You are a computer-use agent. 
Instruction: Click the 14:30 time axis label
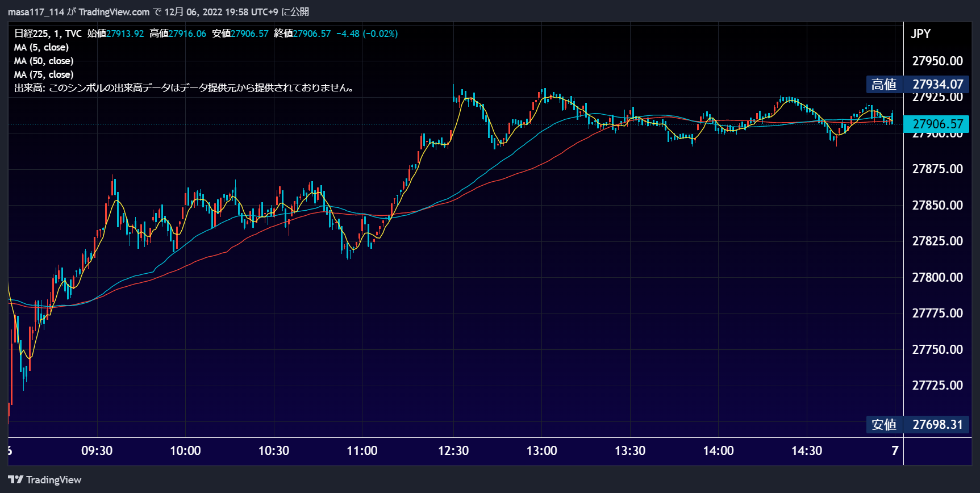807,451
